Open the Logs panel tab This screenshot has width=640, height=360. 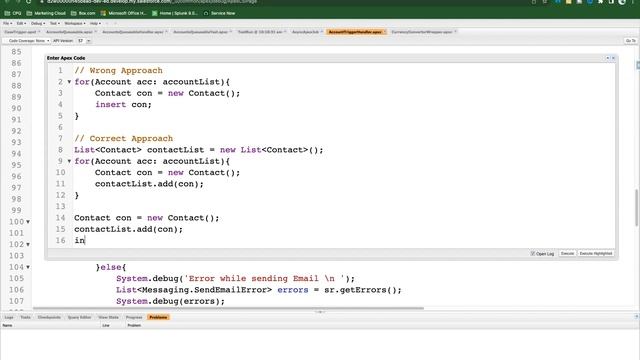[9, 317]
